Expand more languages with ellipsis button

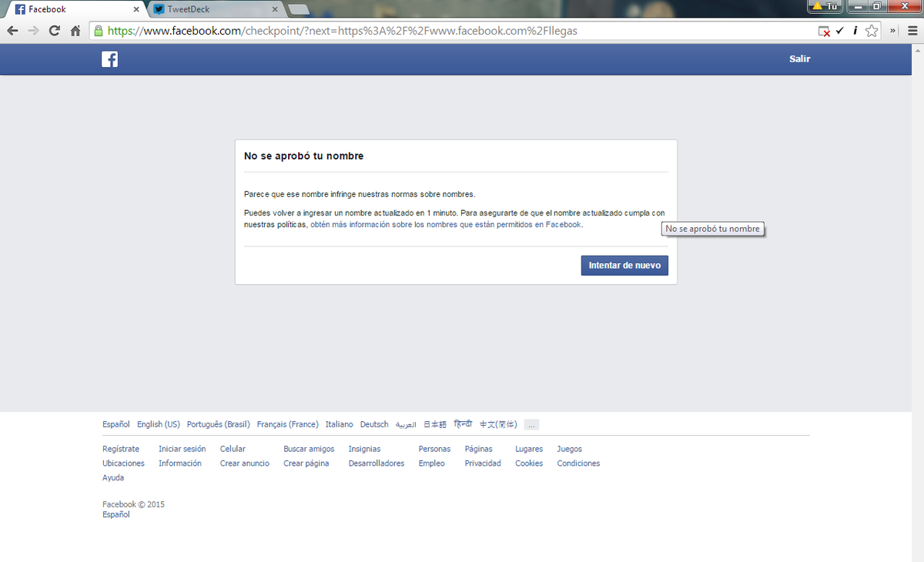pos(532,424)
